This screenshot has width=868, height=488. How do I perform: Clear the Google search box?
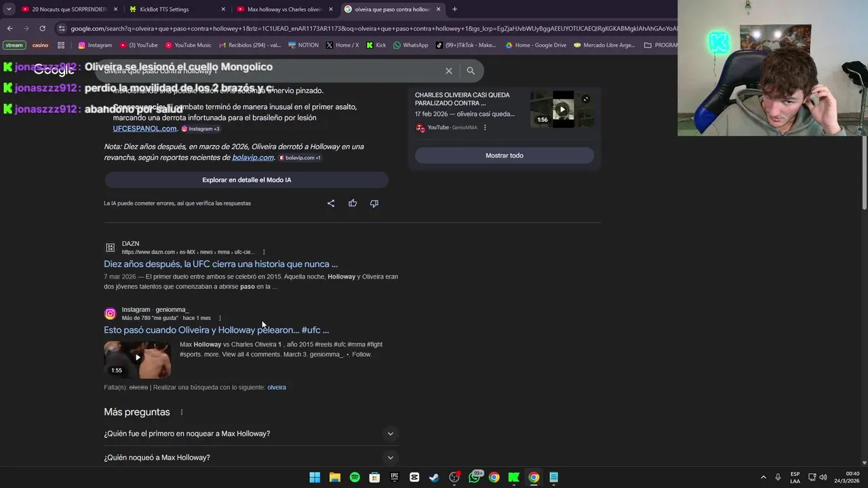point(448,70)
